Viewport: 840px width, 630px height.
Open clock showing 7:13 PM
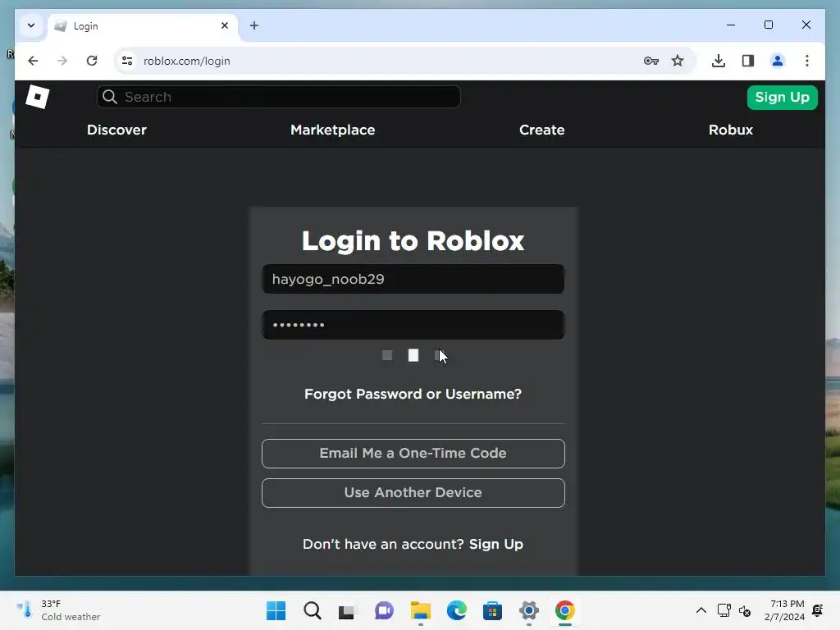click(784, 610)
